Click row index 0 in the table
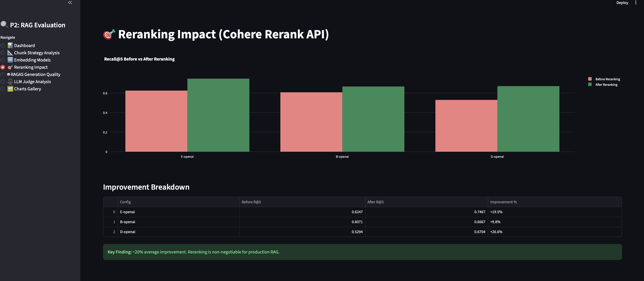This screenshot has width=644, height=281. [110, 212]
